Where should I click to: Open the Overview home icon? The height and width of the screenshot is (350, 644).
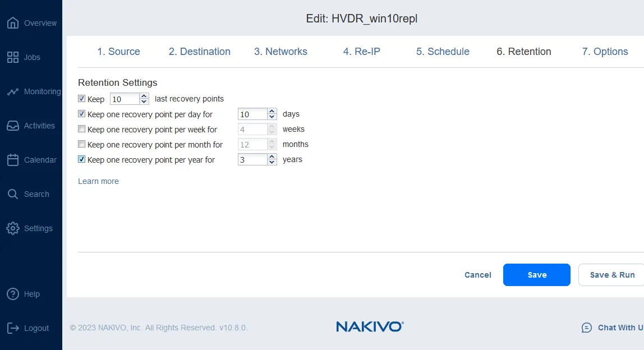coord(13,23)
